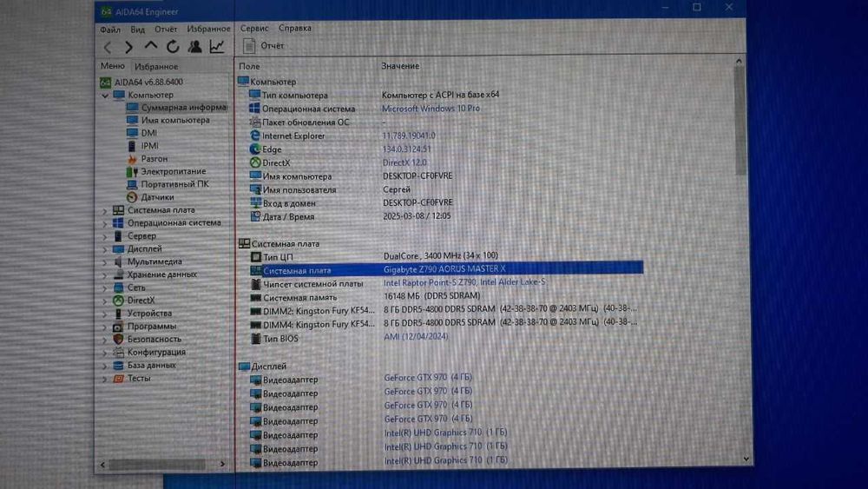Viewport: 868px width, 489px height.
Task: Click the Значение column header
Action: tap(400, 66)
